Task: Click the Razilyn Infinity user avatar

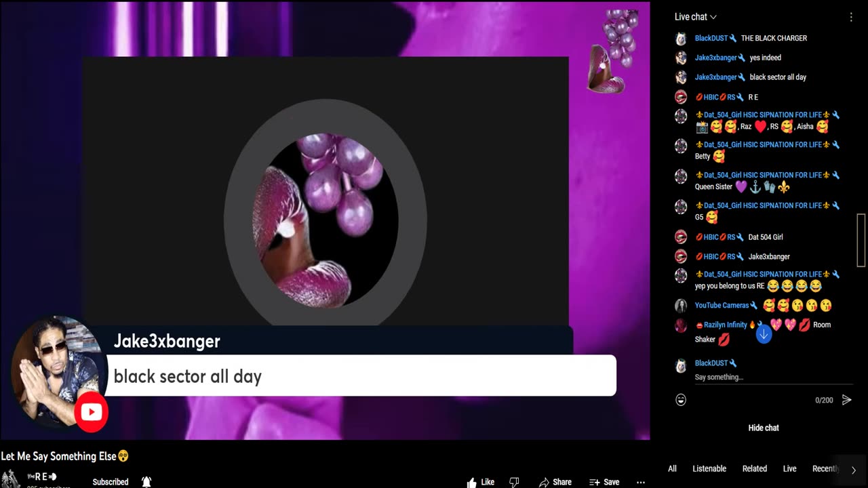Action: point(681,326)
